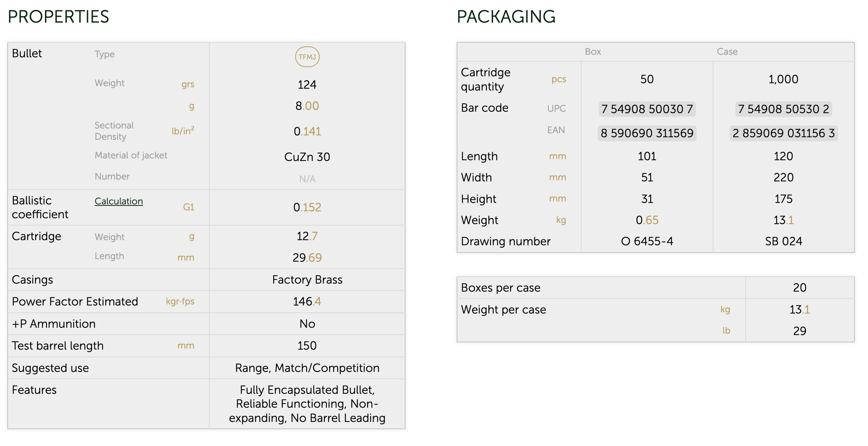
Task: Select the box EAN code 8 590690 311569
Action: click(x=647, y=133)
